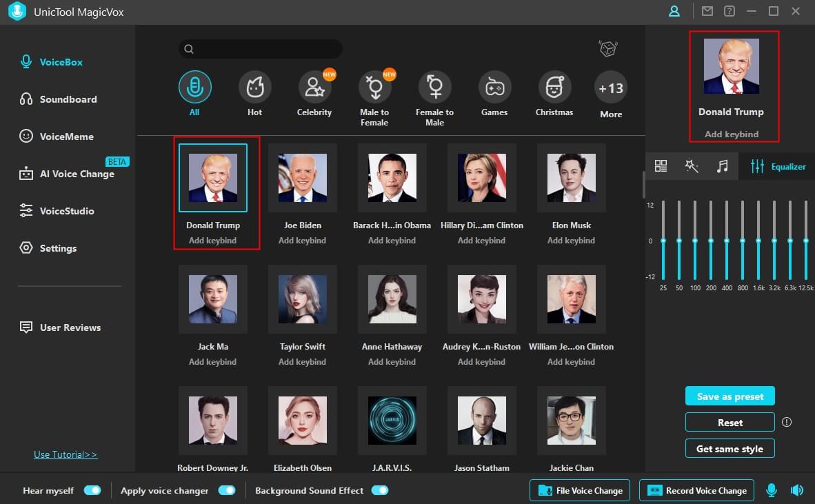Screen dimensions: 815x504
Task: Click the random voice dice icon
Action: pos(607,49)
